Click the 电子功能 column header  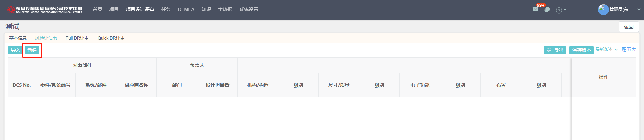point(420,85)
